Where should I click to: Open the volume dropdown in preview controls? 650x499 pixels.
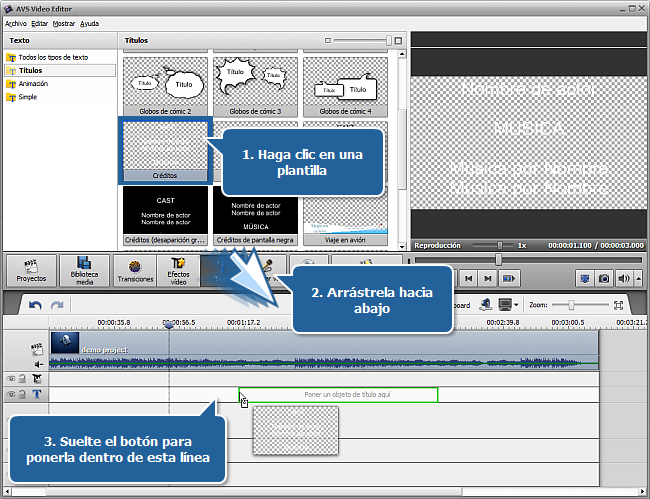tap(637, 278)
